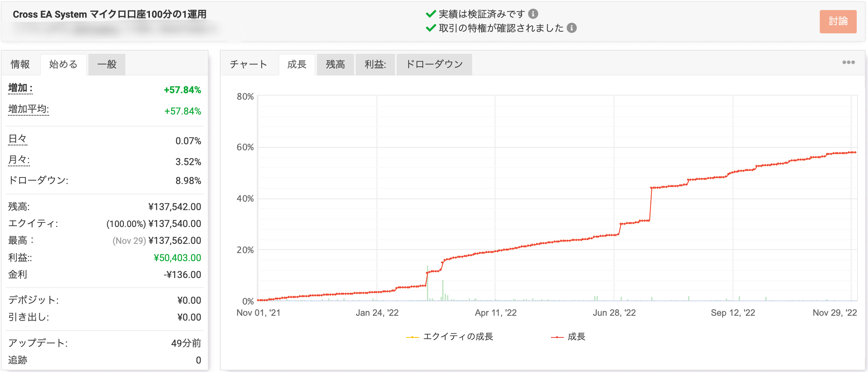This screenshot has width=868, height=372.
Task: Select the 始める tab
Action: [63, 64]
